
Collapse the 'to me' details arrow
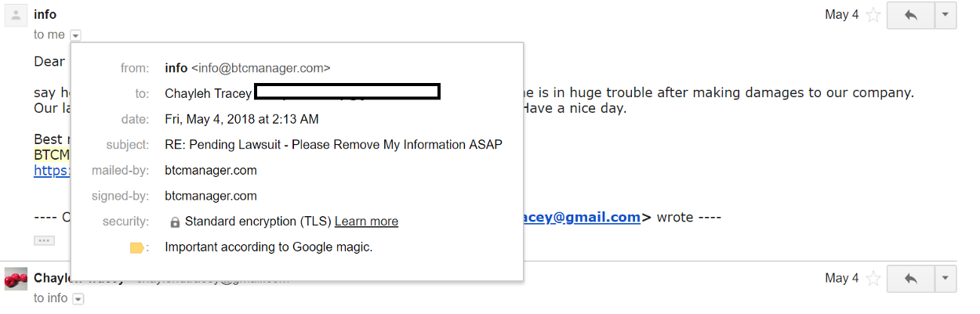click(75, 35)
